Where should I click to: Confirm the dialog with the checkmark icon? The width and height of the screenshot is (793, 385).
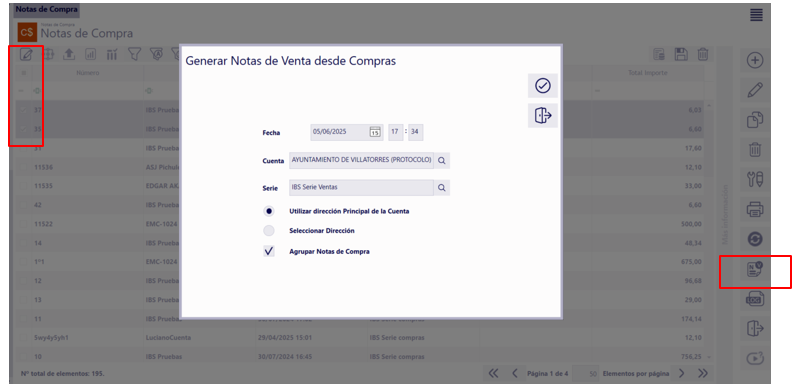(x=543, y=86)
